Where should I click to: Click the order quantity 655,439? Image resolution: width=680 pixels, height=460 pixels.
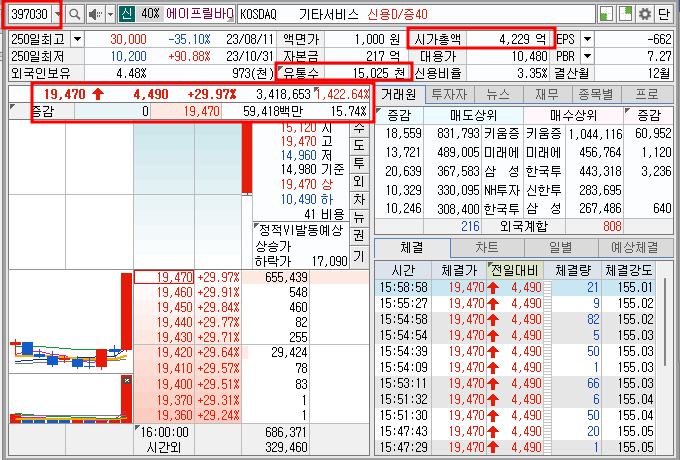point(286,277)
